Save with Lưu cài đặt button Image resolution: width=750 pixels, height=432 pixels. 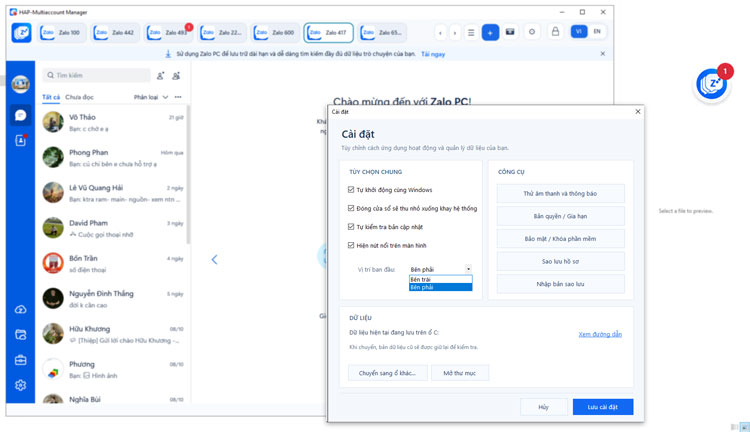pyautogui.click(x=603, y=407)
